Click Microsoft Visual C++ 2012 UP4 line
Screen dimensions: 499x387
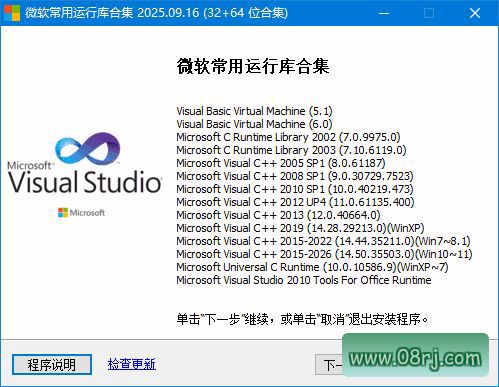(295, 202)
